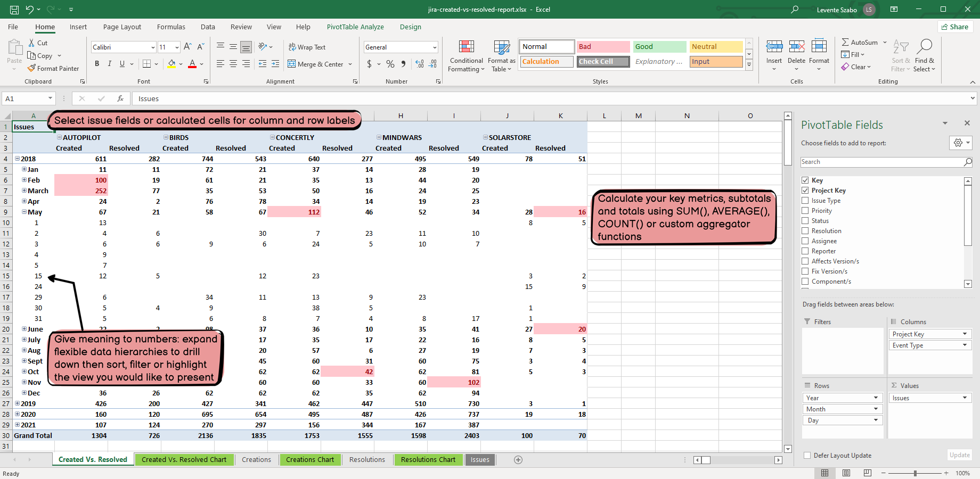Screen dimensions: 980x479
Task: Apply the Wrap Text button
Action: coord(307,47)
